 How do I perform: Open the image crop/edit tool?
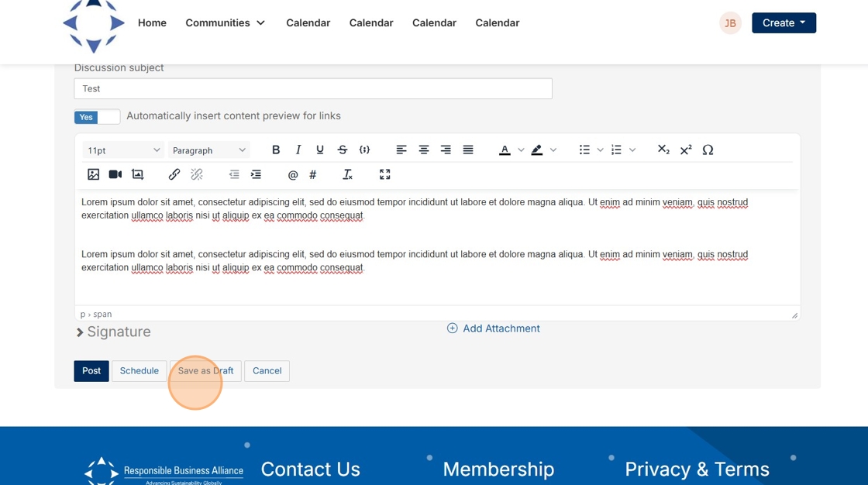(x=137, y=174)
